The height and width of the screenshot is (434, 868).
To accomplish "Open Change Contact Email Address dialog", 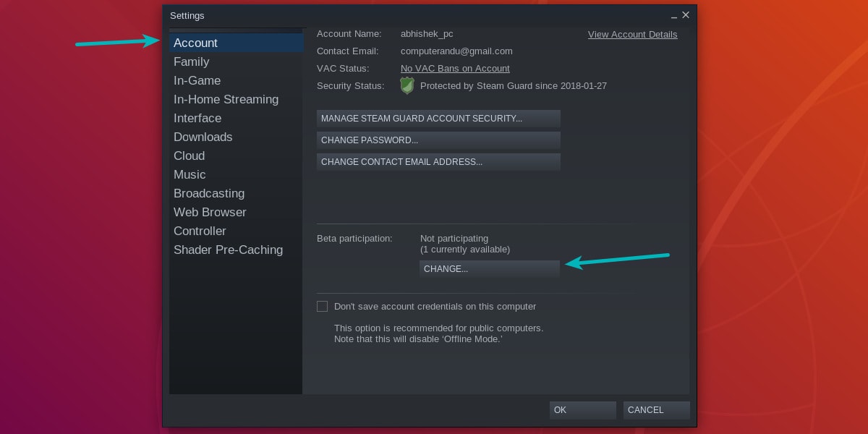I will (x=438, y=161).
